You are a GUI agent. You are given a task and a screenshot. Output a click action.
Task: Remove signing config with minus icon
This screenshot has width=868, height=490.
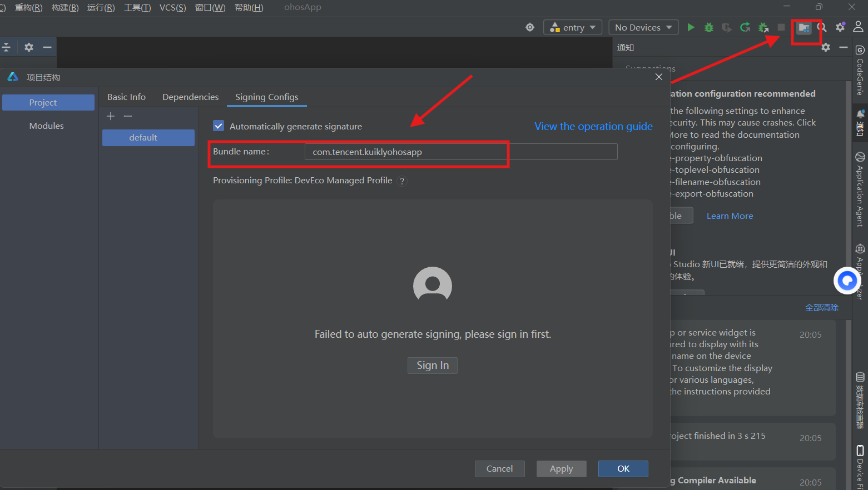128,116
